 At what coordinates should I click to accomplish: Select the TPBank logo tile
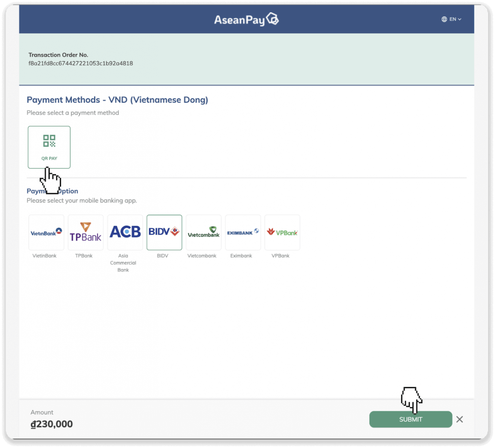pos(85,232)
